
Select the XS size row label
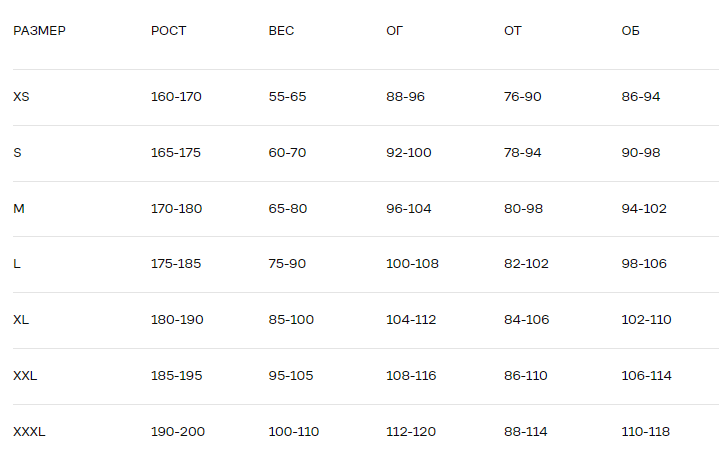tap(21, 97)
